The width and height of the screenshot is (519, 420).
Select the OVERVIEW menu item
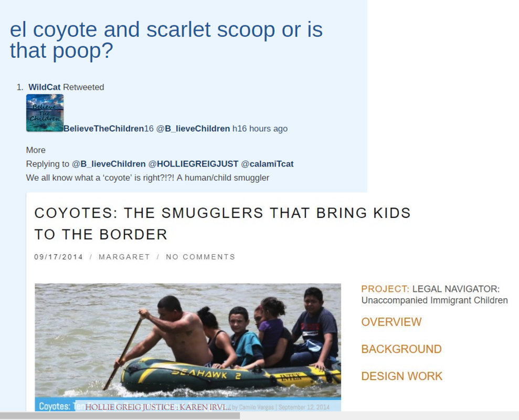391,322
